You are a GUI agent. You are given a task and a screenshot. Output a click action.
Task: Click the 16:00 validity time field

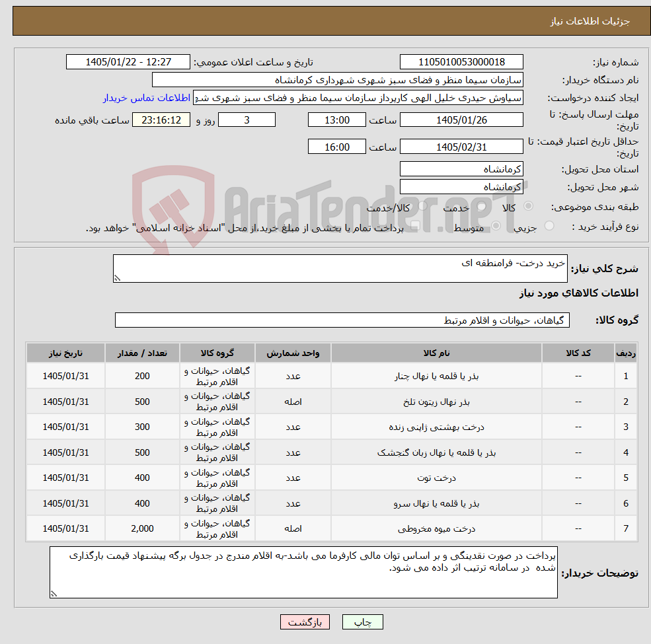(x=336, y=147)
